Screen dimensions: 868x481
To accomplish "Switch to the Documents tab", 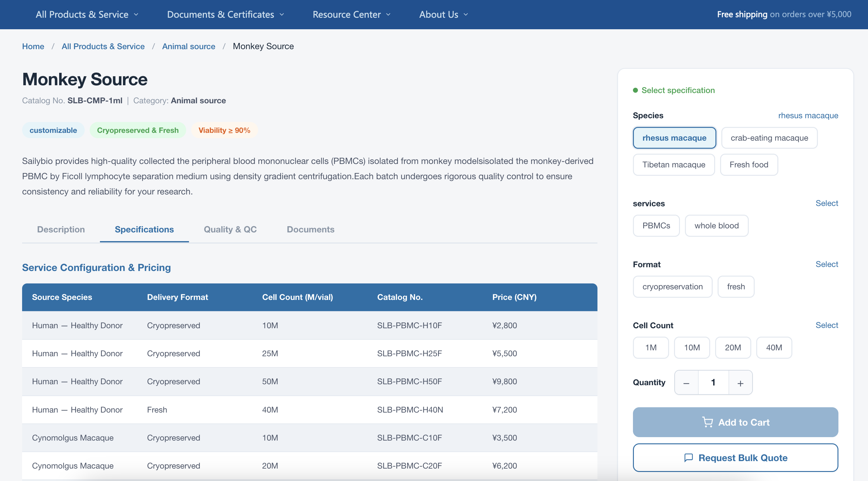I will click(310, 229).
